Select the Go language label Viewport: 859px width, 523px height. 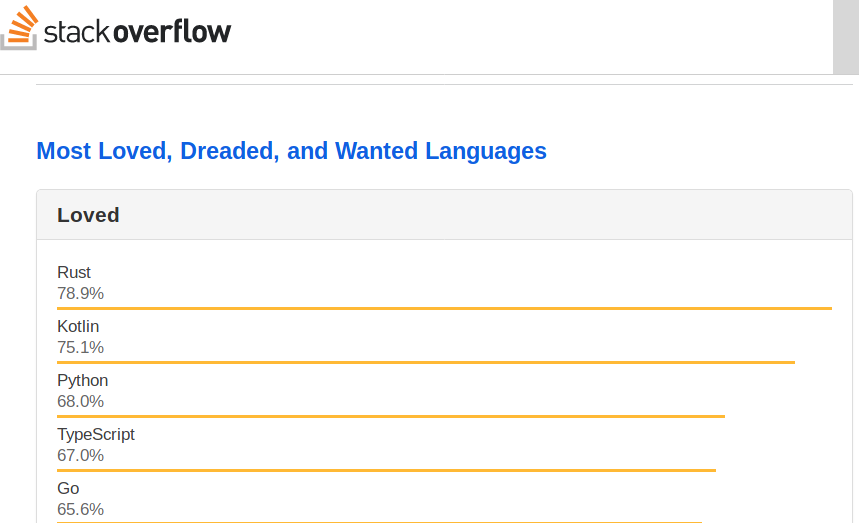[68, 488]
